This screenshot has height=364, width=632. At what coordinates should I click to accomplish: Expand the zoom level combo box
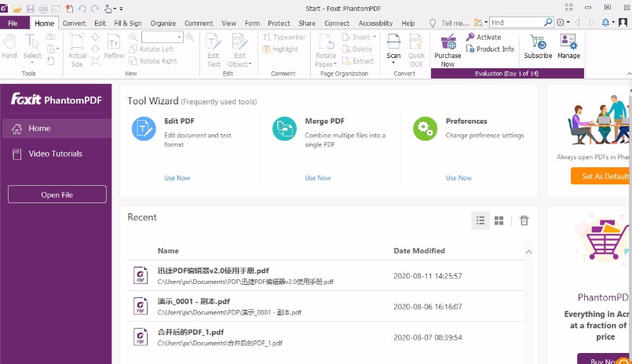[180, 37]
